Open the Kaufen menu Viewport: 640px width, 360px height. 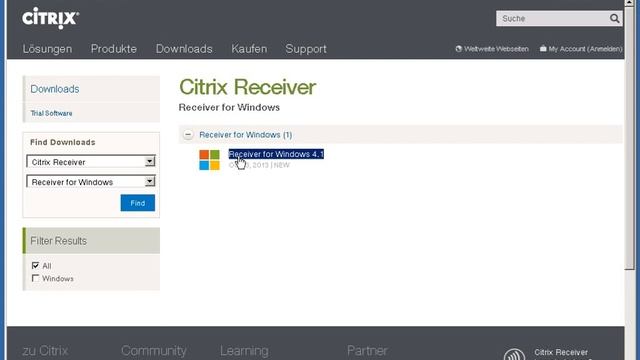point(249,49)
